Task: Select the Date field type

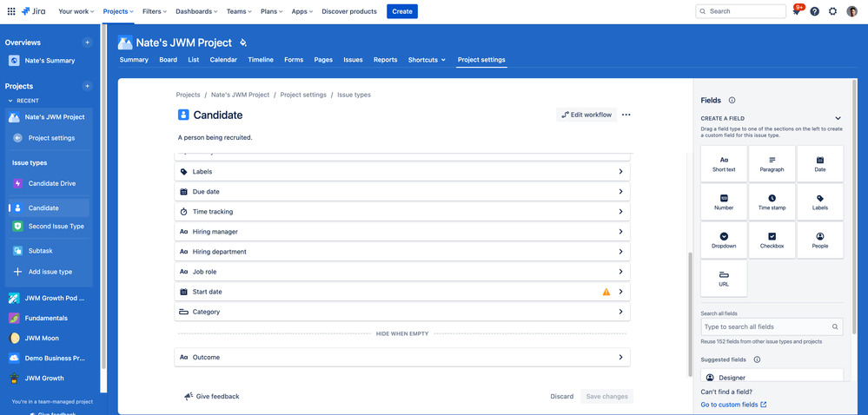Action: (820, 164)
